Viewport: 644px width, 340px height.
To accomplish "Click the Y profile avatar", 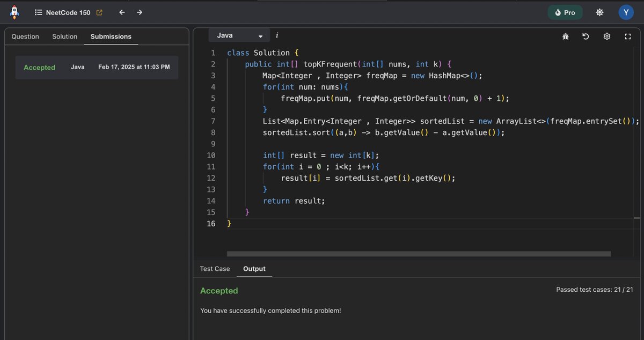I will (626, 12).
